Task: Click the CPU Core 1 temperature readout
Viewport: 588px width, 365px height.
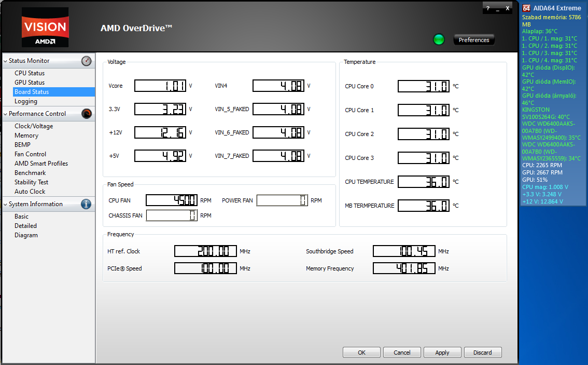Action: pos(424,111)
